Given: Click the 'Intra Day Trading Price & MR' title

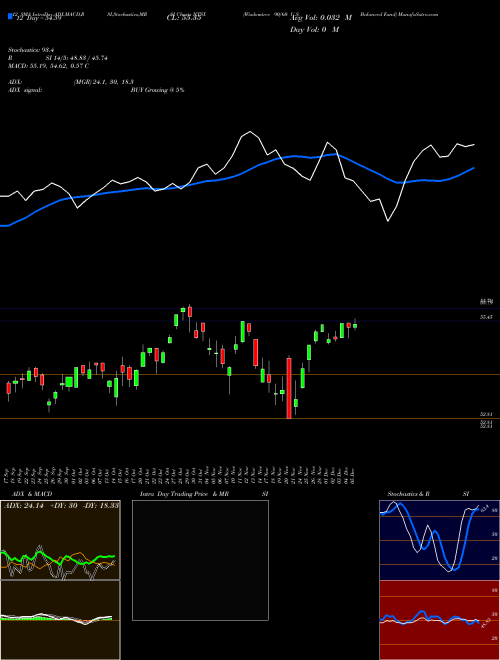Looking at the screenshot, I should pos(184,494).
